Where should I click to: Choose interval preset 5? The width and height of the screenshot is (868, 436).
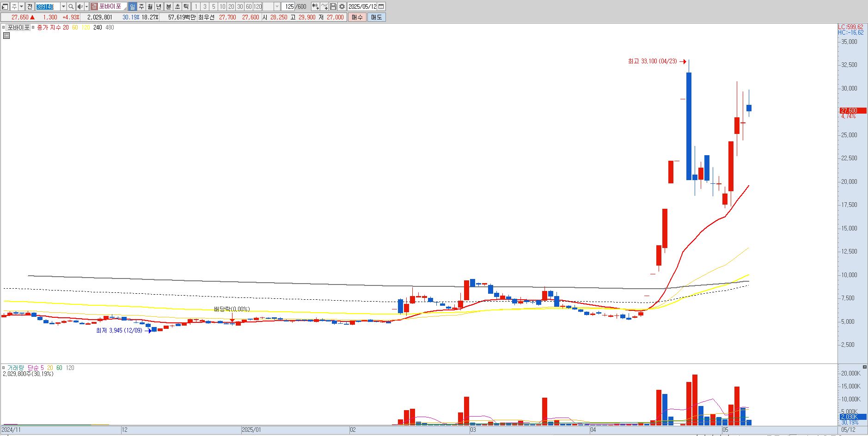tap(214, 6)
